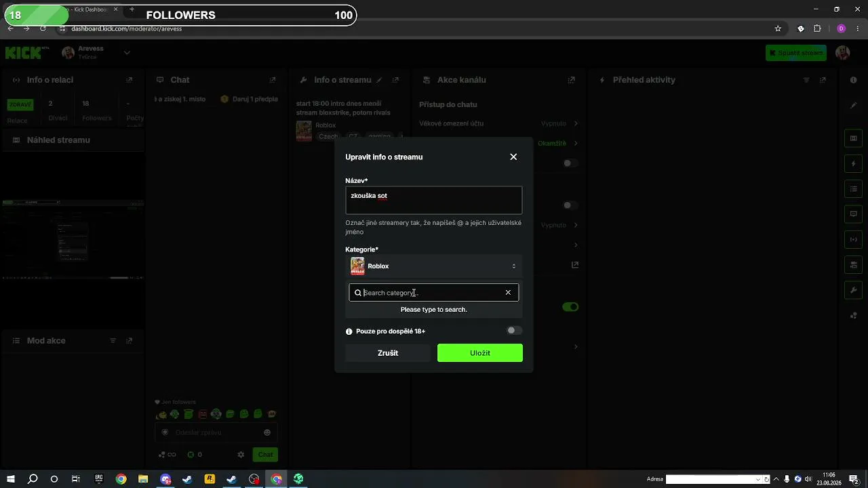Open Rockstar Games Launcher from taskbar
The height and width of the screenshot is (488, 868).
(210, 479)
